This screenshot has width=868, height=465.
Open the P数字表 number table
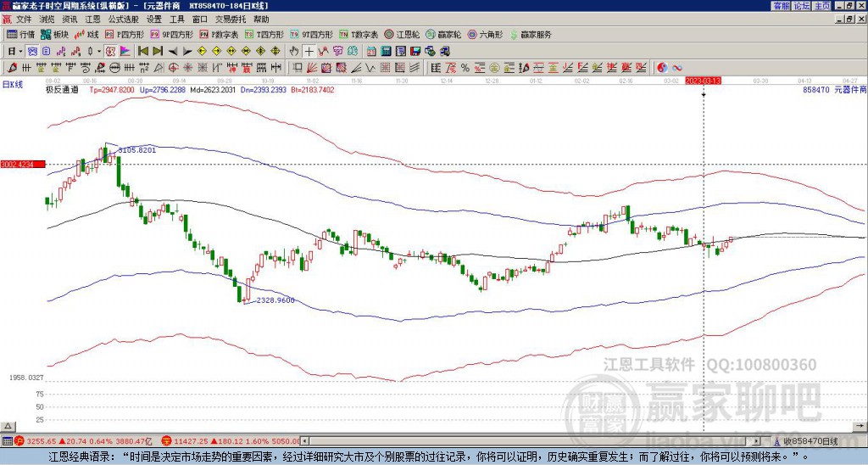click(219, 34)
